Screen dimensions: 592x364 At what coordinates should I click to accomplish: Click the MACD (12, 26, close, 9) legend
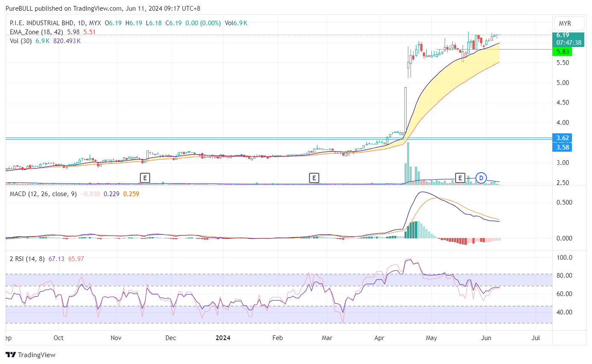point(43,194)
